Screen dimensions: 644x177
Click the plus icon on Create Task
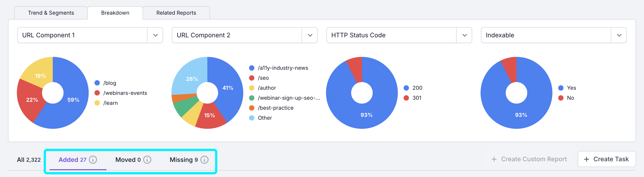click(x=587, y=159)
